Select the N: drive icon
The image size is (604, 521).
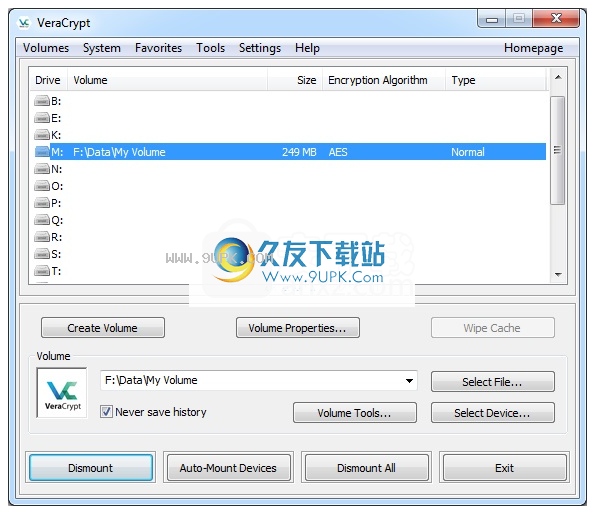pyautogui.click(x=42, y=169)
